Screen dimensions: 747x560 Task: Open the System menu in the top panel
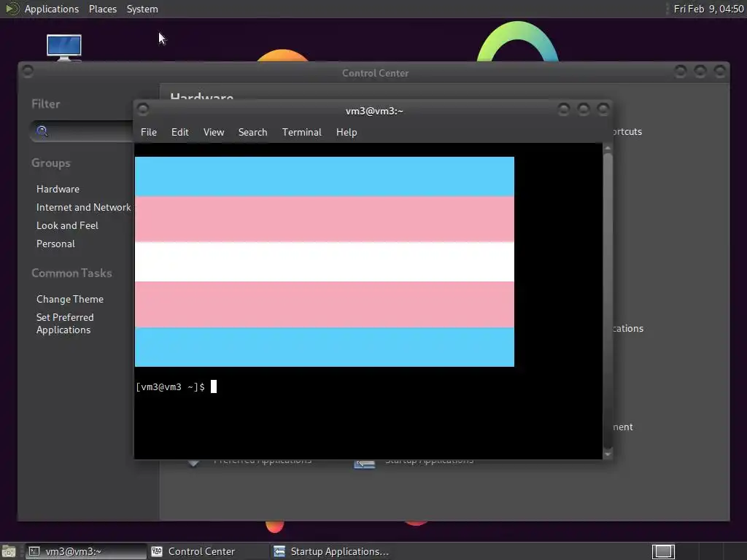[x=142, y=9]
